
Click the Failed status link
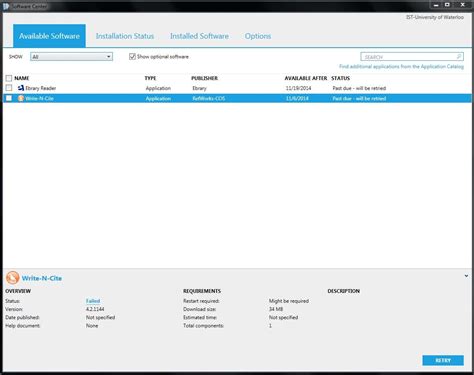tap(93, 301)
